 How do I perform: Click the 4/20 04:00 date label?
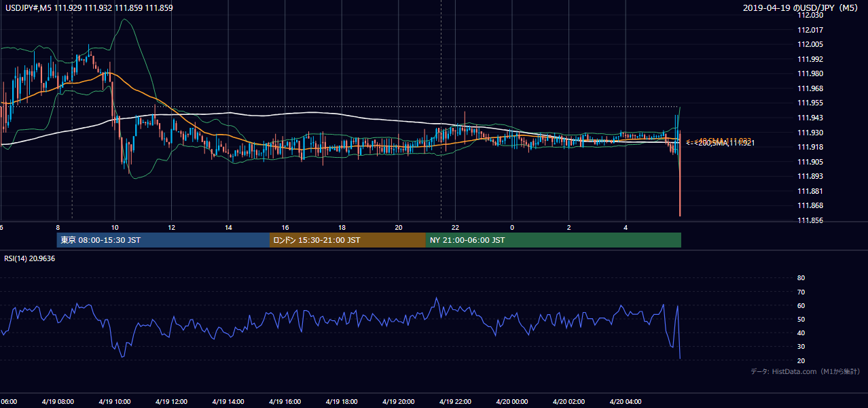pyautogui.click(x=626, y=402)
